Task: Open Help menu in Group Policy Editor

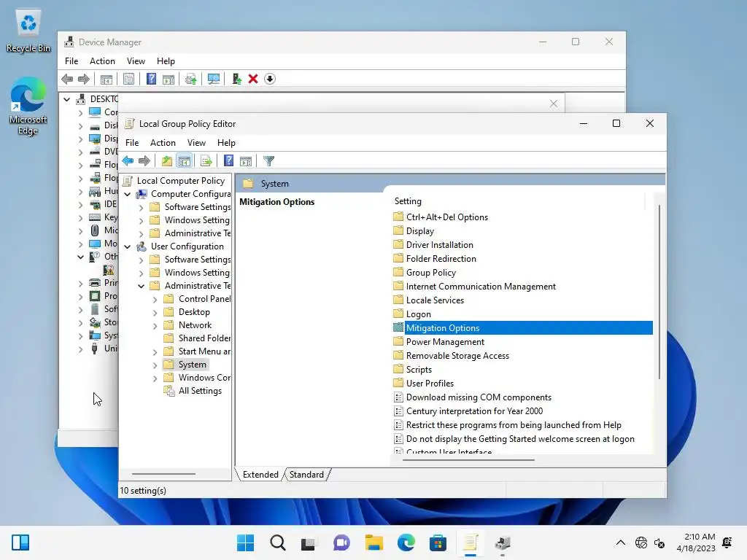Action: click(226, 143)
